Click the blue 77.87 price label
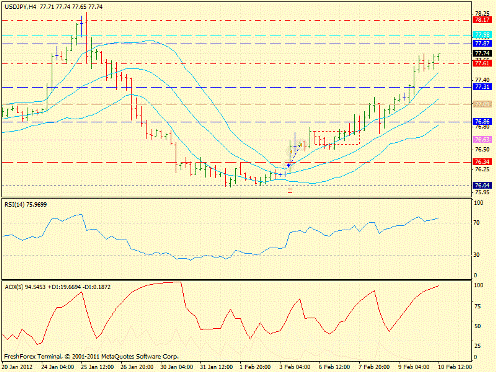496x372 pixels. point(482,44)
